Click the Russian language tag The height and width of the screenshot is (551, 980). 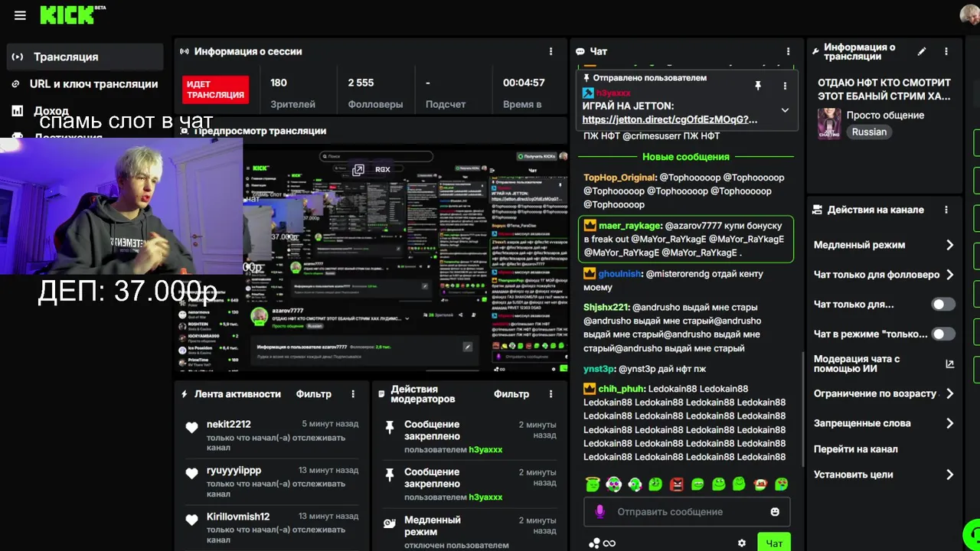pos(869,132)
